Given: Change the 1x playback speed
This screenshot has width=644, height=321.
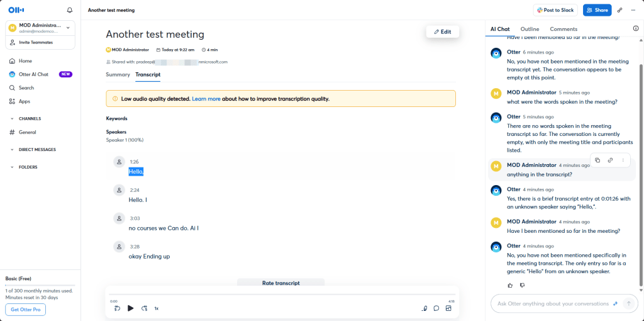Looking at the screenshot, I should point(157,308).
